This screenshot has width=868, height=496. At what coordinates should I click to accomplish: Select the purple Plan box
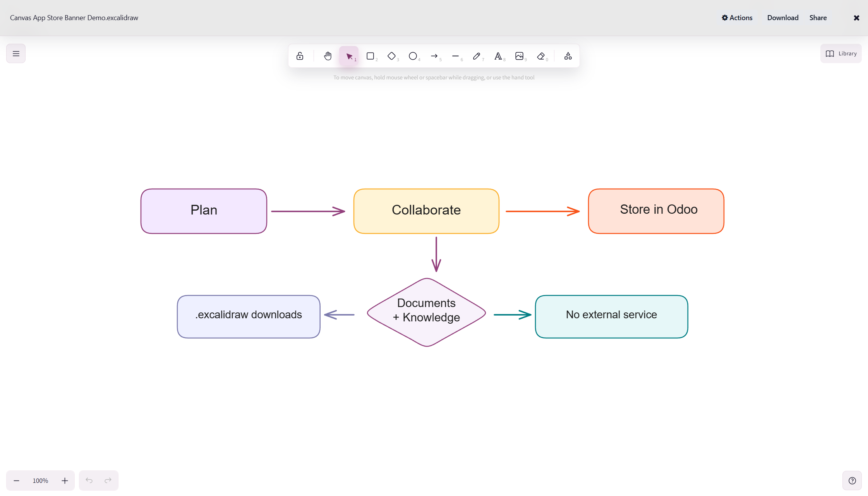click(204, 211)
